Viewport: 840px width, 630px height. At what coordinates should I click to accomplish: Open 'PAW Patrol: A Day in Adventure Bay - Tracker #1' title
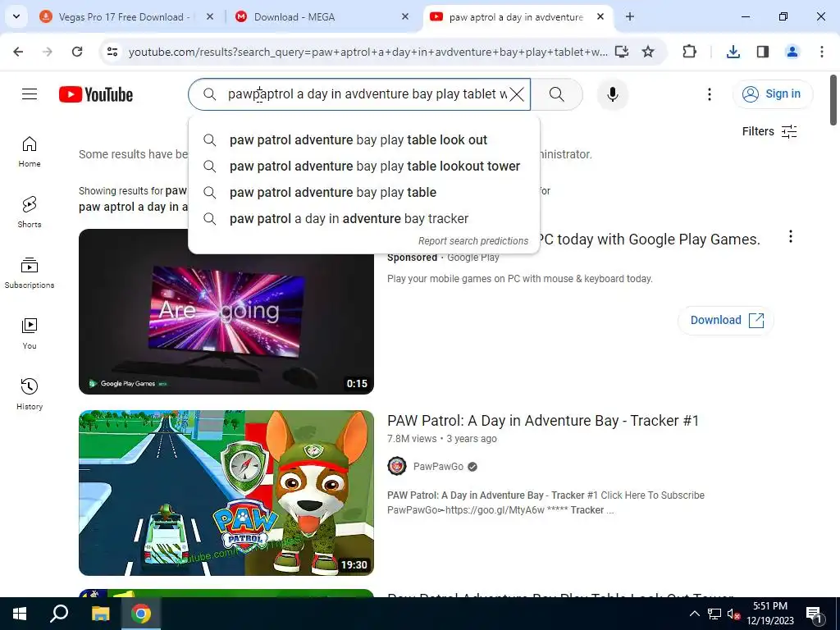click(x=543, y=421)
